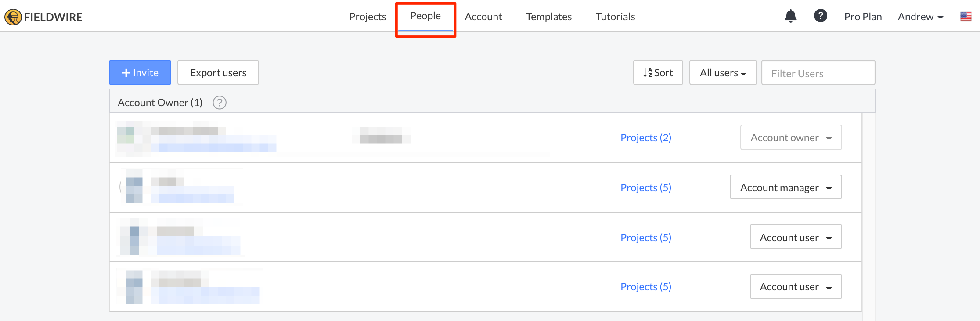Viewport: 980px width, 321px height.
Task: Open the Projects (2) link
Action: click(x=645, y=138)
